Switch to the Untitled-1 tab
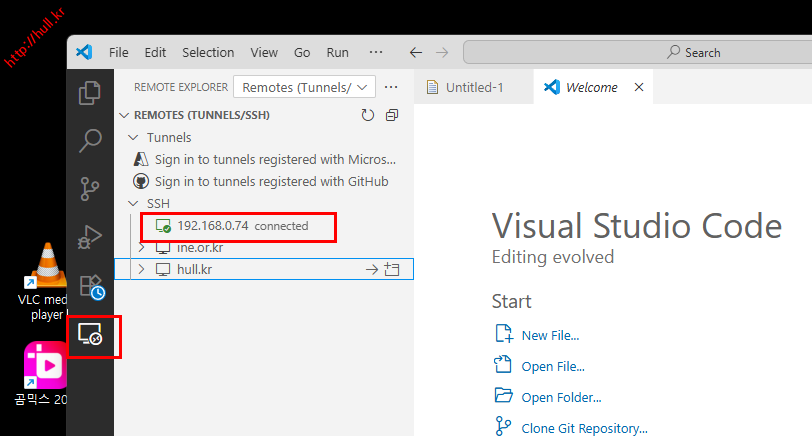The height and width of the screenshot is (436, 812). click(x=474, y=87)
